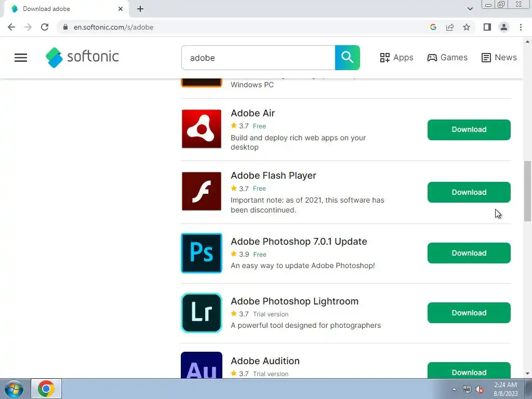Click the scrollbar up arrow
The width and height of the screenshot is (532, 399).
(528, 42)
